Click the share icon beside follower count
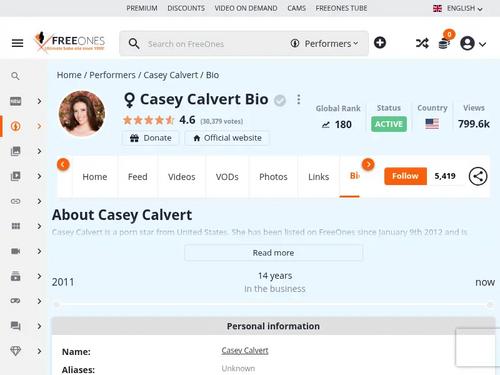This screenshot has height=375, width=500. click(478, 176)
